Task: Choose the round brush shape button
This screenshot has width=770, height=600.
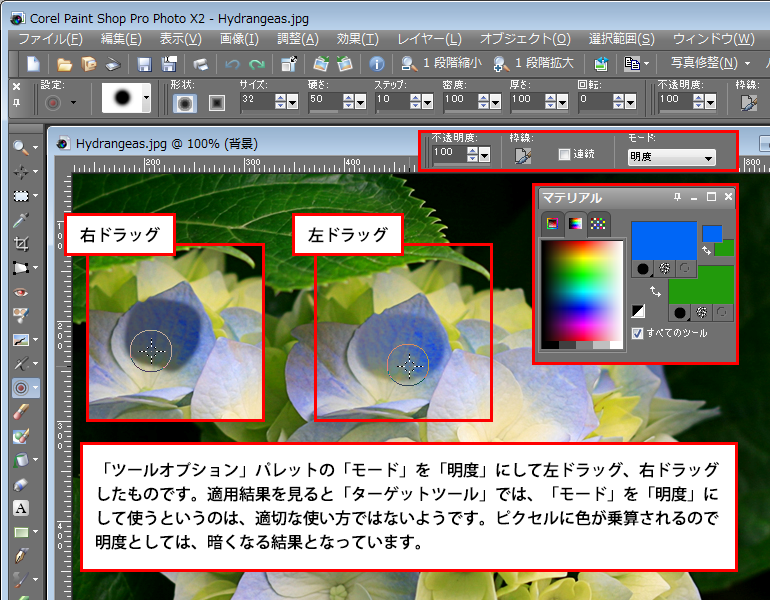Action: [185, 103]
